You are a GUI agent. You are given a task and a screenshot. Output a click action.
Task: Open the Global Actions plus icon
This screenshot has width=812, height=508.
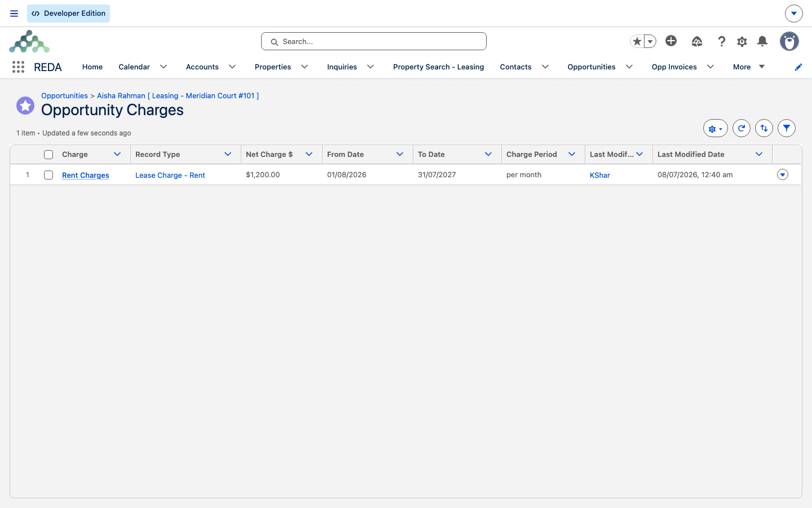(x=671, y=41)
